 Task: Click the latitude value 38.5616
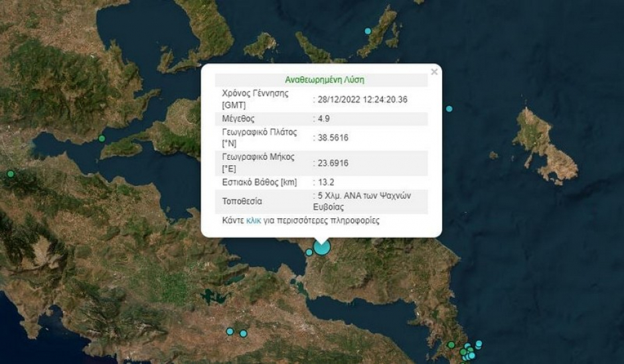tap(333, 137)
